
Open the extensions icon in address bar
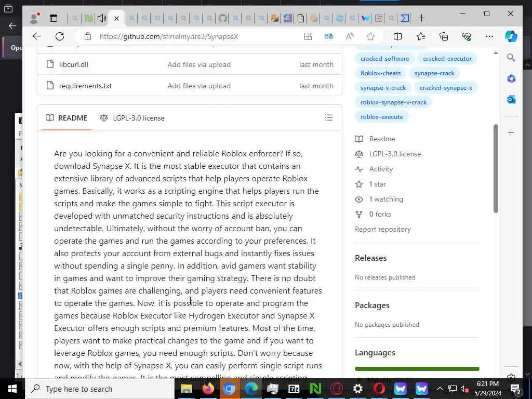[308, 36]
